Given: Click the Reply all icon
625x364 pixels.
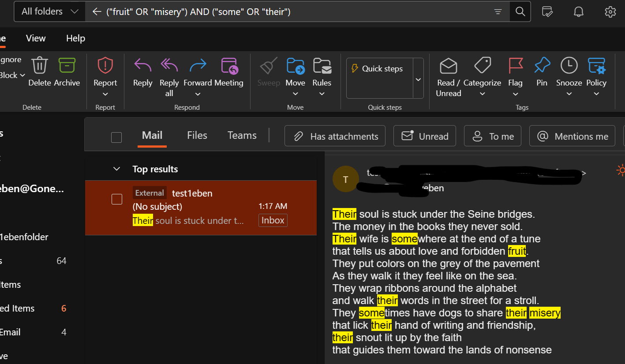Looking at the screenshot, I should (x=169, y=66).
